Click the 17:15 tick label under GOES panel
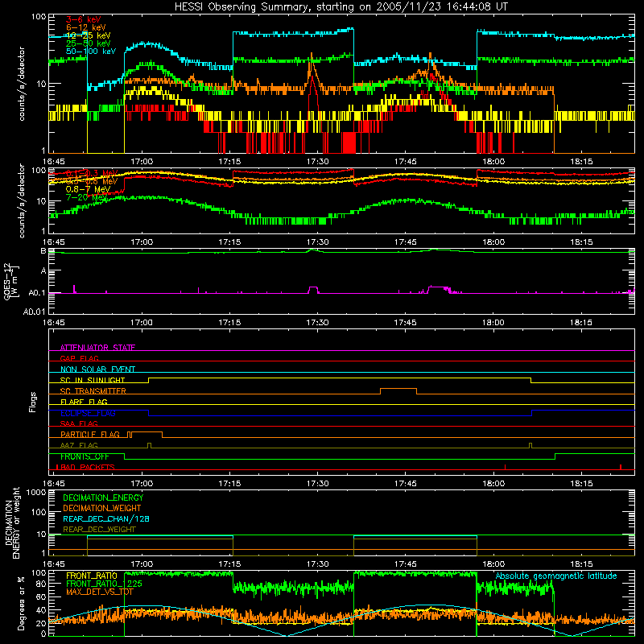This screenshot has height=644, width=644. [229, 323]
